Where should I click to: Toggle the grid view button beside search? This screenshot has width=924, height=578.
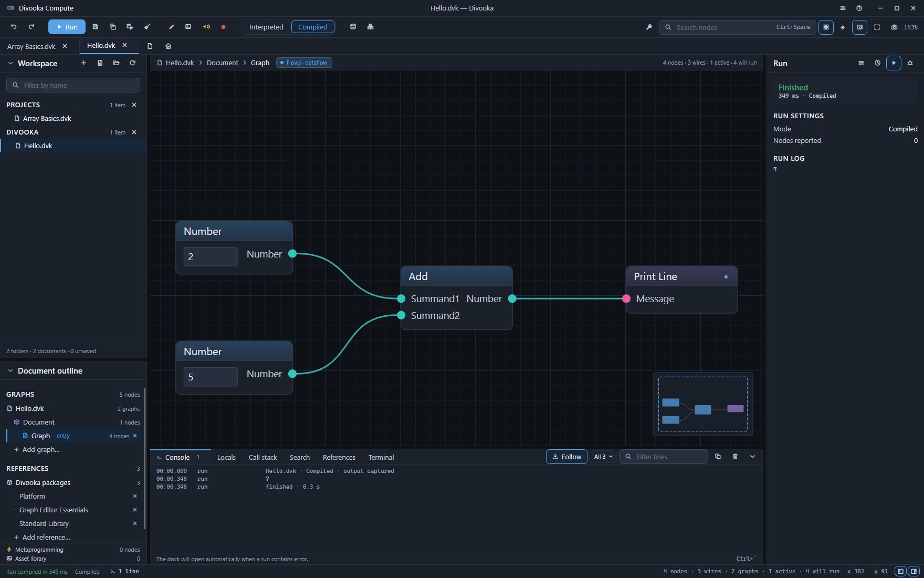click(x=826, y=27)
